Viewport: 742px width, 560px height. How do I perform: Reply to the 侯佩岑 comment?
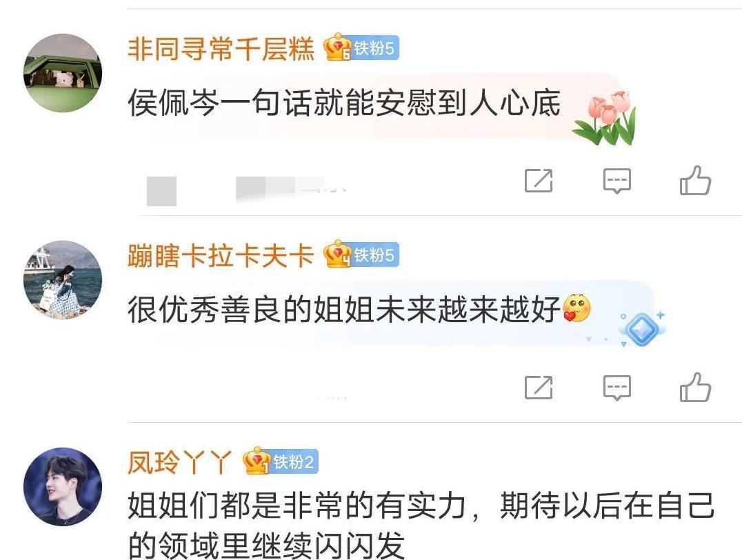coord(617,181)
